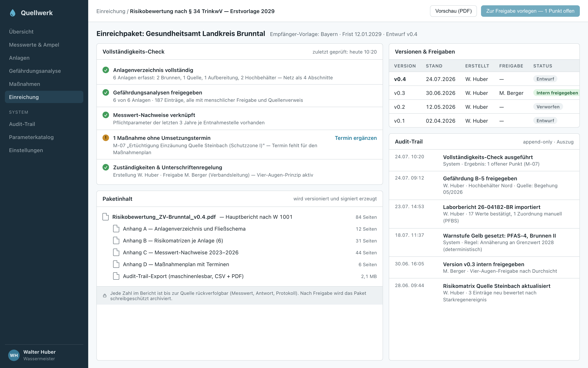This screenshot has height=368, width=588.
Task: Click the lock icon in the archive notice
Action: coord(105,295)
